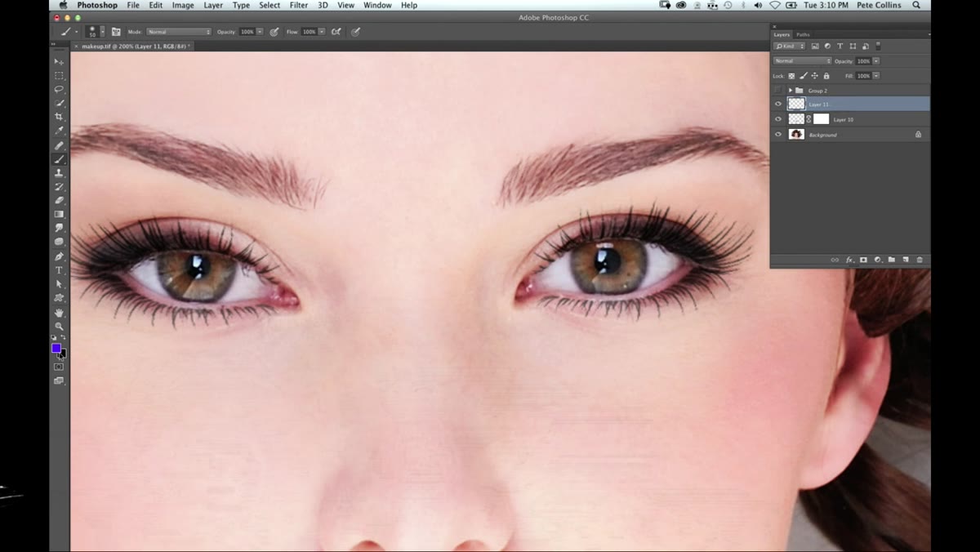This screenshot has width=980, height=552.
Task: Open the Image menu
Action: (183, 5)
